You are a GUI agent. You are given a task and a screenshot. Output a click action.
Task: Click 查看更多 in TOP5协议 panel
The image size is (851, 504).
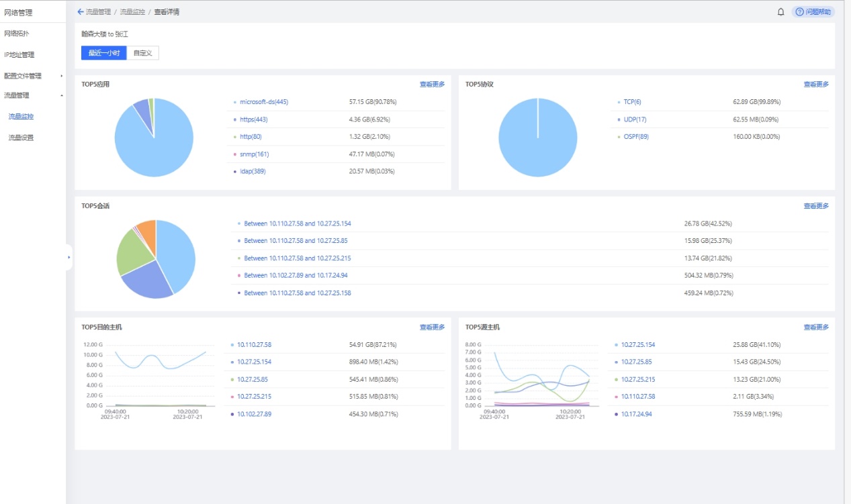(816, 84)
